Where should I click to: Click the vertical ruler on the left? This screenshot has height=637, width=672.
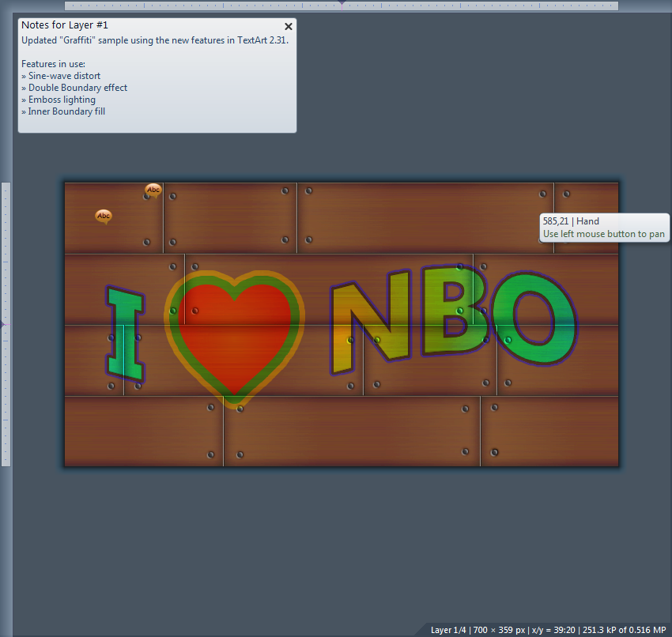tap(6, 324)
